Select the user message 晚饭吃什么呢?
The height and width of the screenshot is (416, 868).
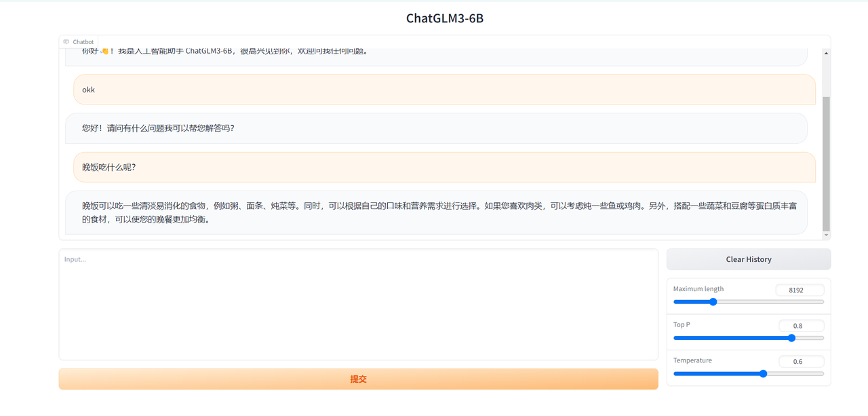(444, 167)
